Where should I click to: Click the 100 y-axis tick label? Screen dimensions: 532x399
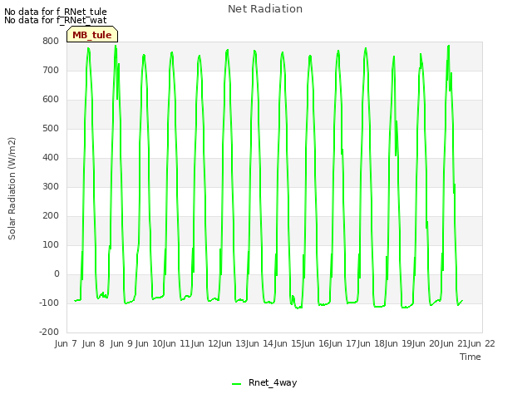51,245
